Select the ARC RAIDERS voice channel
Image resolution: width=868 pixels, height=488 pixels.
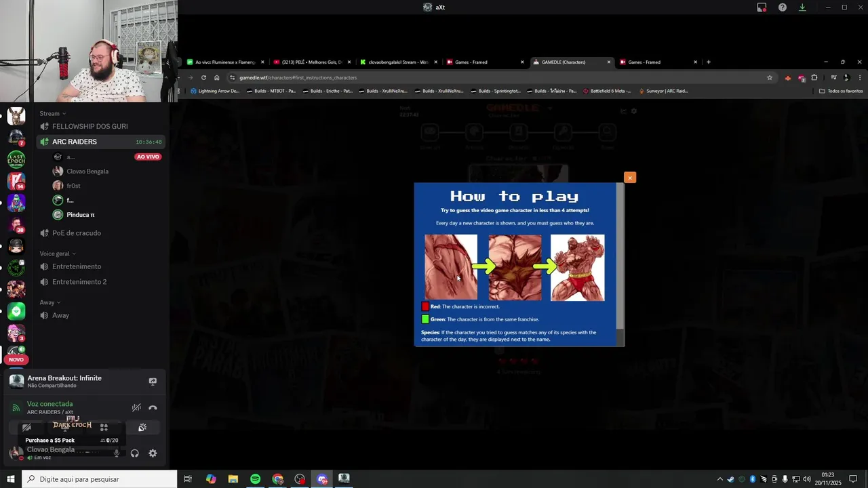click(x=102, y=142)
